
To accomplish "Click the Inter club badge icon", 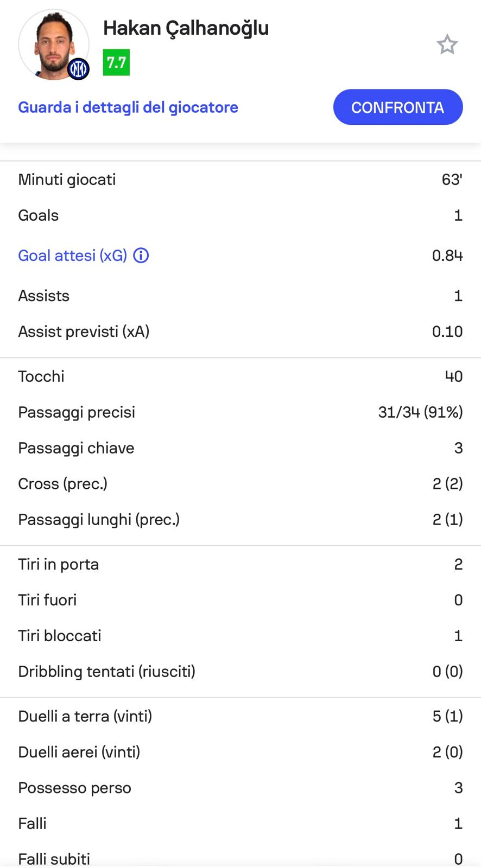I will [x=79, y=69].
